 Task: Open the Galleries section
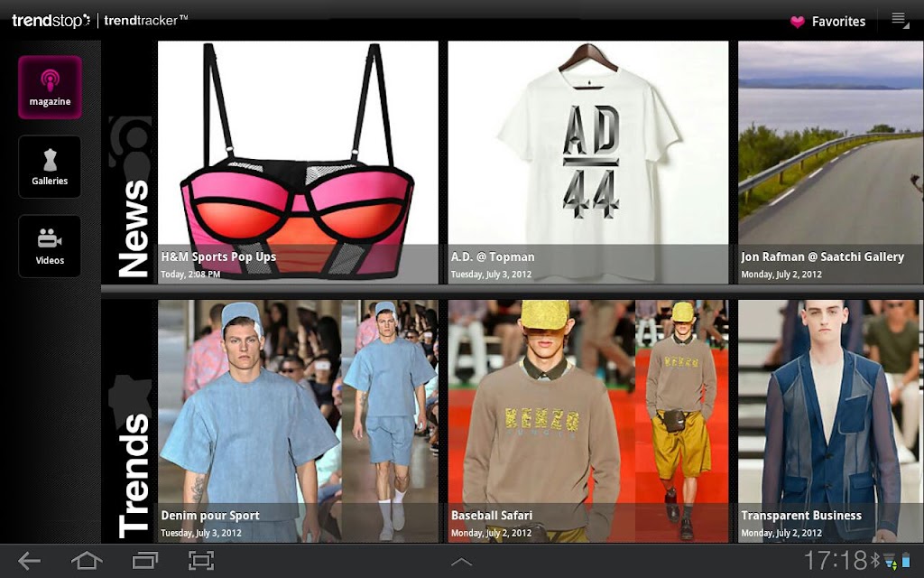[51, 167]
